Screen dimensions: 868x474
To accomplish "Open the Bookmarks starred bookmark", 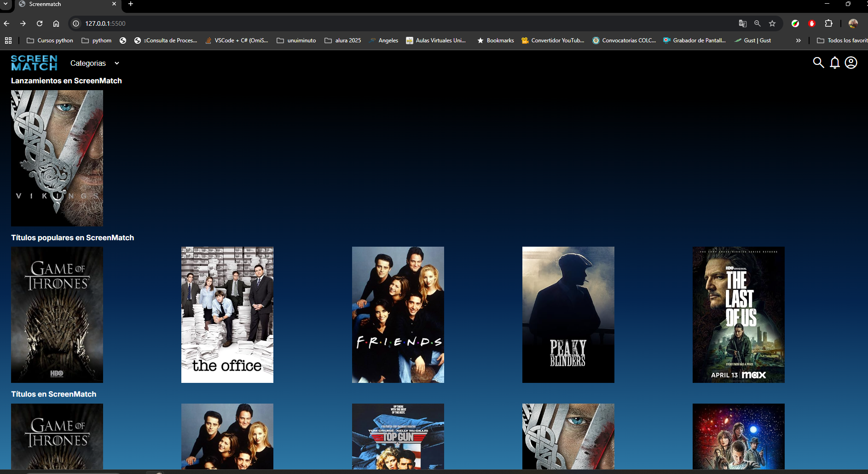I will (496, 40).
